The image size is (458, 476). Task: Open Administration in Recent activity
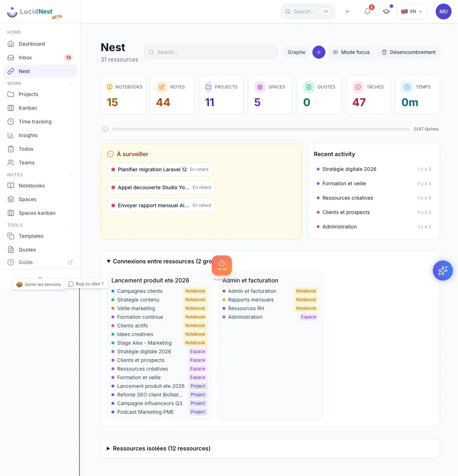click(x=374, y=227)
